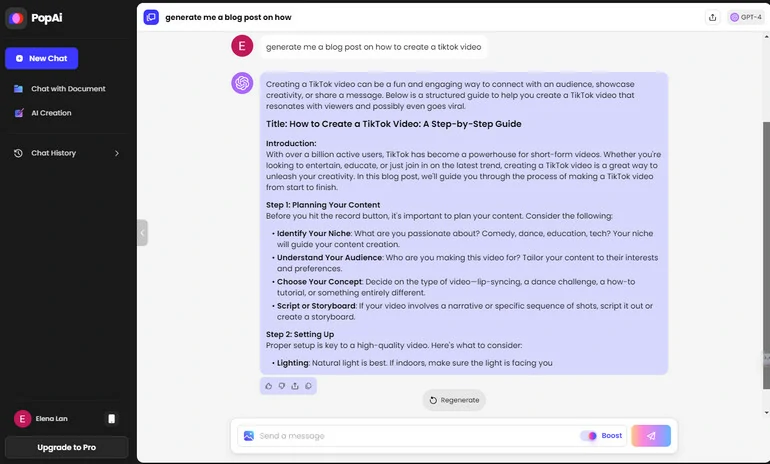Click the scrollbar down arrow
Screen dimensions: 770x464
766,413
